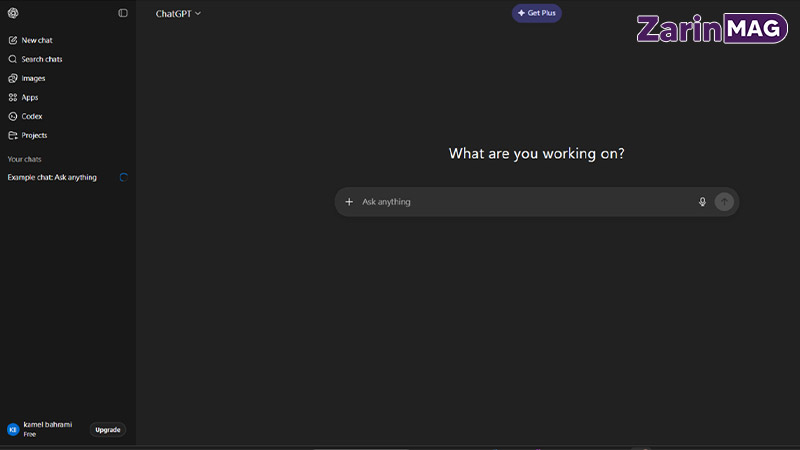
Task: Click the loading spinner beside Example chat
Action: click(123, 178)
